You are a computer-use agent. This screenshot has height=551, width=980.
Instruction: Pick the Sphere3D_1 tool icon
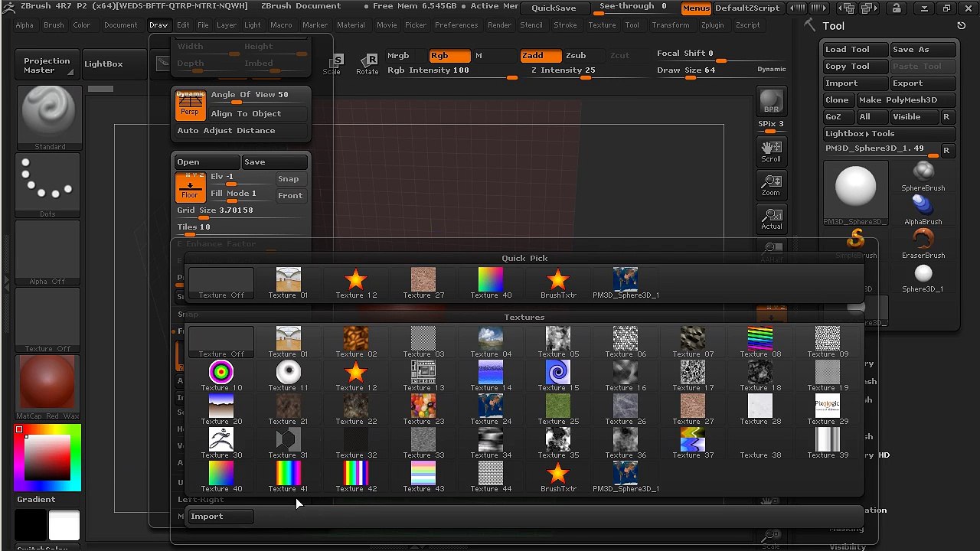point(923,277)
